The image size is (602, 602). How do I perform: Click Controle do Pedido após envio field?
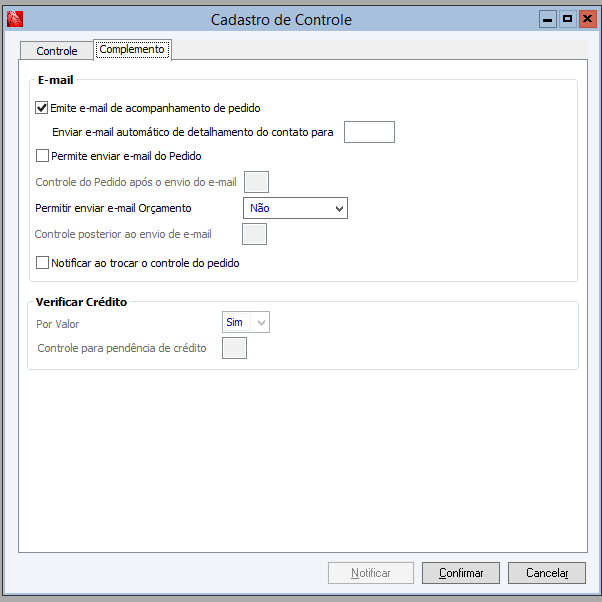click(257, 182)
